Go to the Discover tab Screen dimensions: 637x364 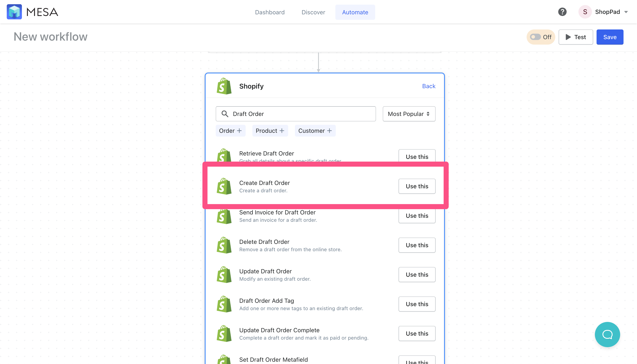pos(313,12)
